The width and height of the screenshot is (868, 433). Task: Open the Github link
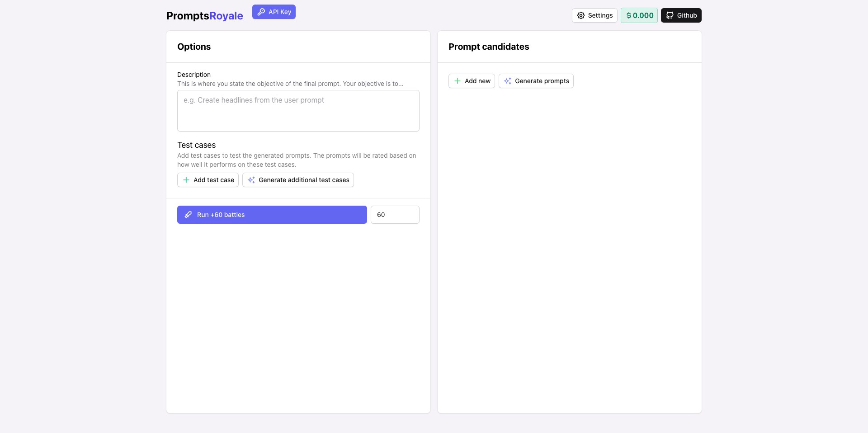coord(681,15)
